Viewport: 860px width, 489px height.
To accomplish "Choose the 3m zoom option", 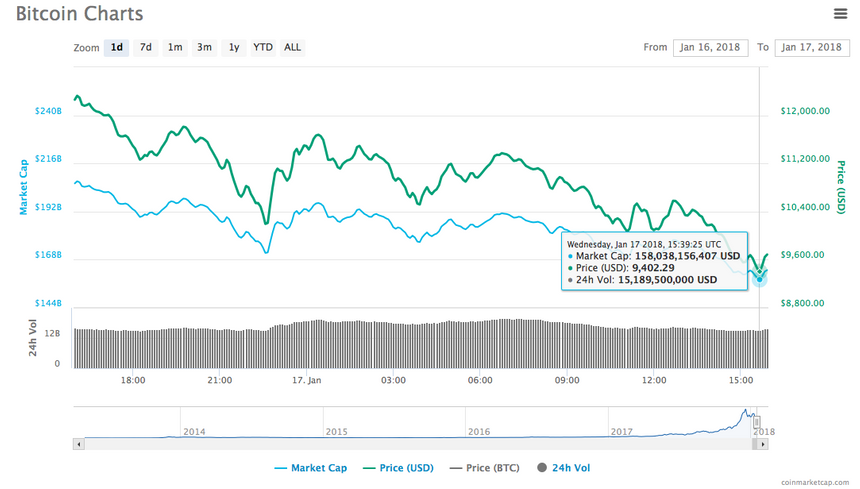I will point(204,47).
